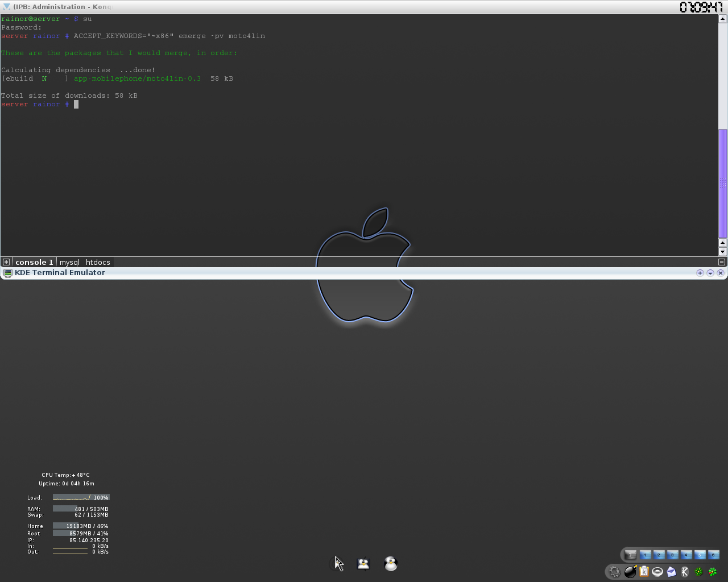Click the terminal scrollbar purple thumb
This screenshot has height=582, width=728.
click(x=723, y=183)
